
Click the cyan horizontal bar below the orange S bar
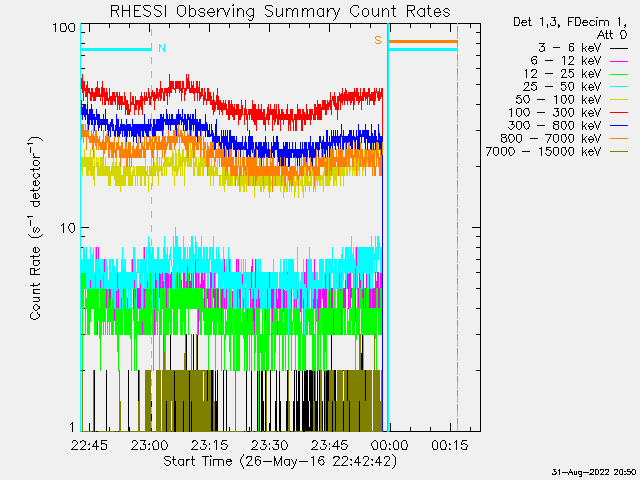(423, 50)
